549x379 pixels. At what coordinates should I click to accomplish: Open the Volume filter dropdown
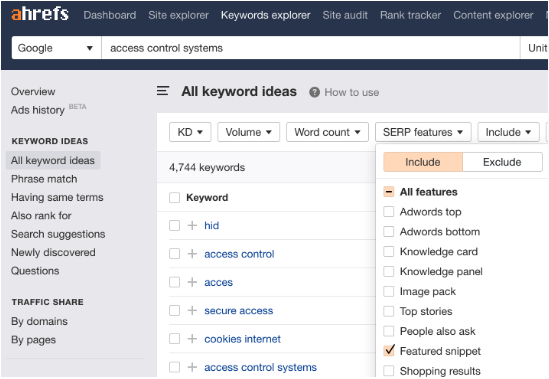coord(249,132)
